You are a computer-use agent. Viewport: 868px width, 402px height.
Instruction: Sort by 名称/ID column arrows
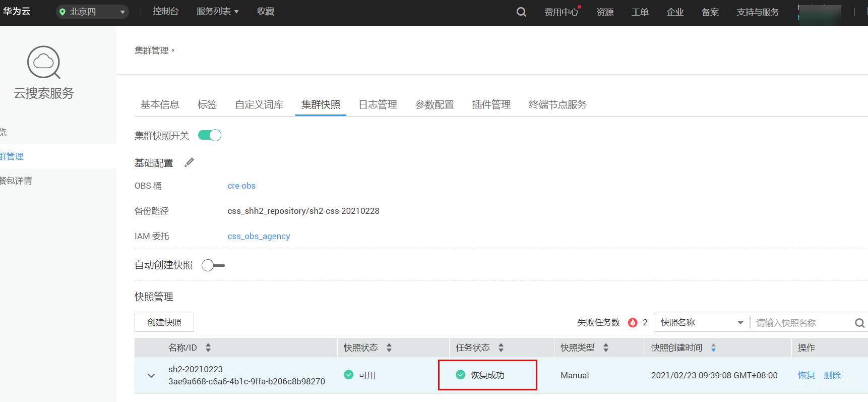(x=208, y=348)
